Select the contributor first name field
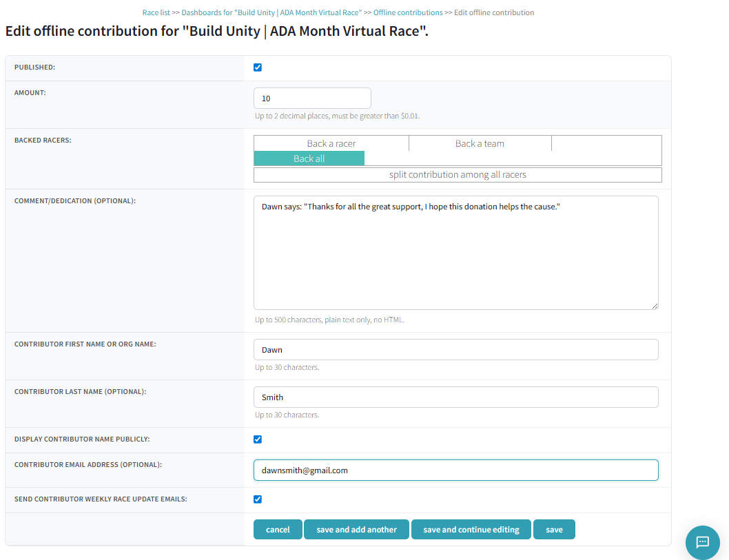The height and width of the screenshot is (560, 729). 455,349
